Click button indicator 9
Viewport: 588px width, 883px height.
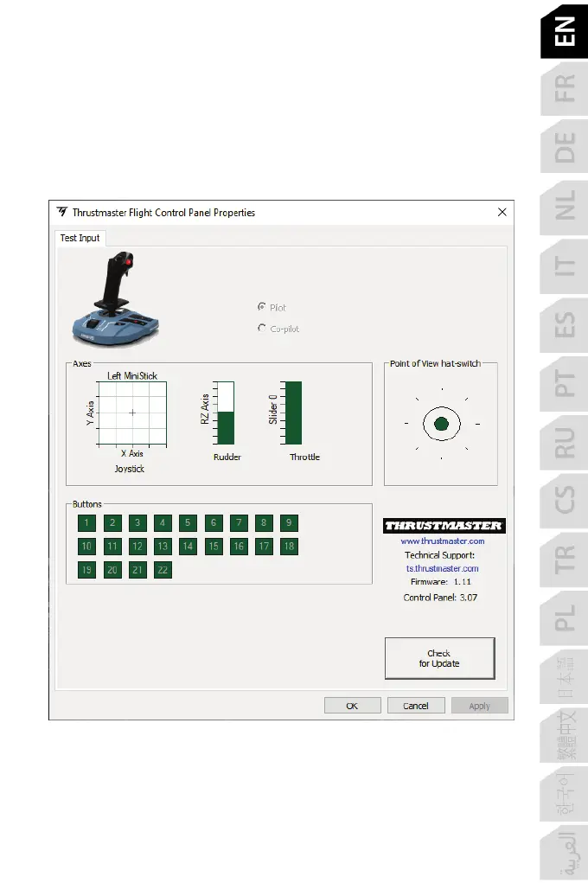(x=289, y=523)
